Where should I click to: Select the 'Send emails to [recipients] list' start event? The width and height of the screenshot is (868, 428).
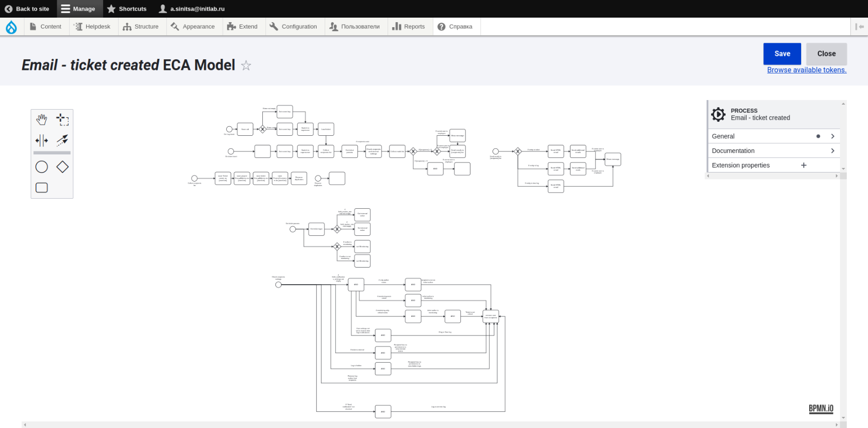[x=496, y=151]
